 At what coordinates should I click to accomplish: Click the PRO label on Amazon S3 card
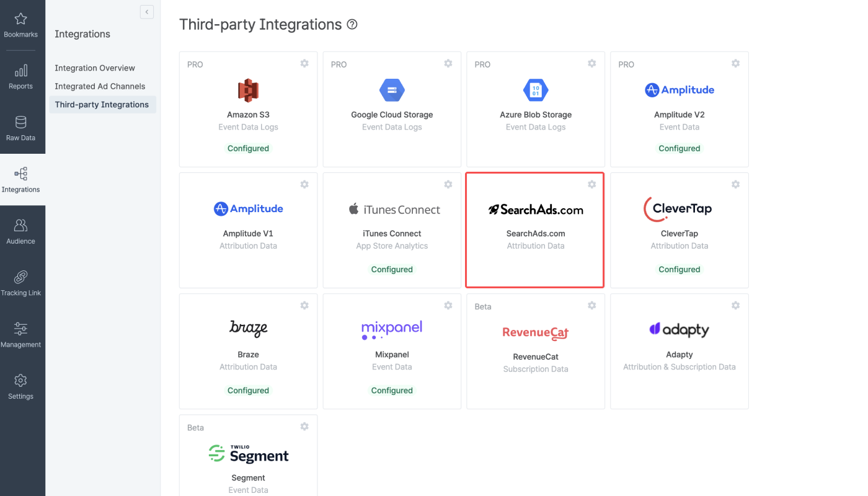195,64
